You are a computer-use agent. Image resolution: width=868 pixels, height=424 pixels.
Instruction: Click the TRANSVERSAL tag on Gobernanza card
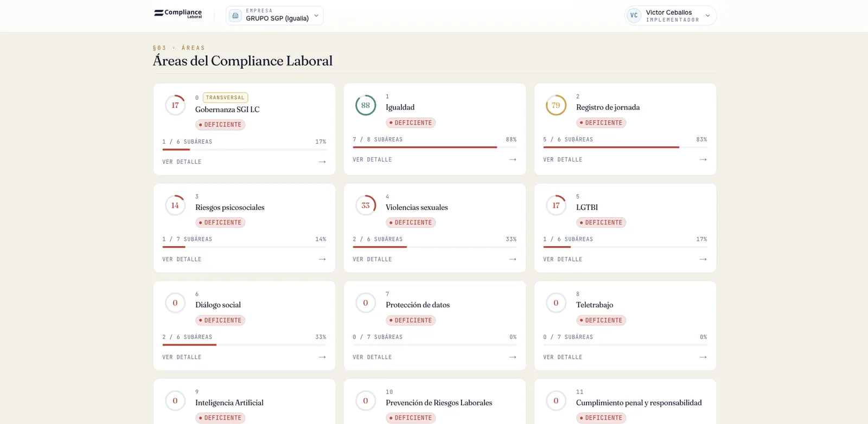click(x=225, y=98)
